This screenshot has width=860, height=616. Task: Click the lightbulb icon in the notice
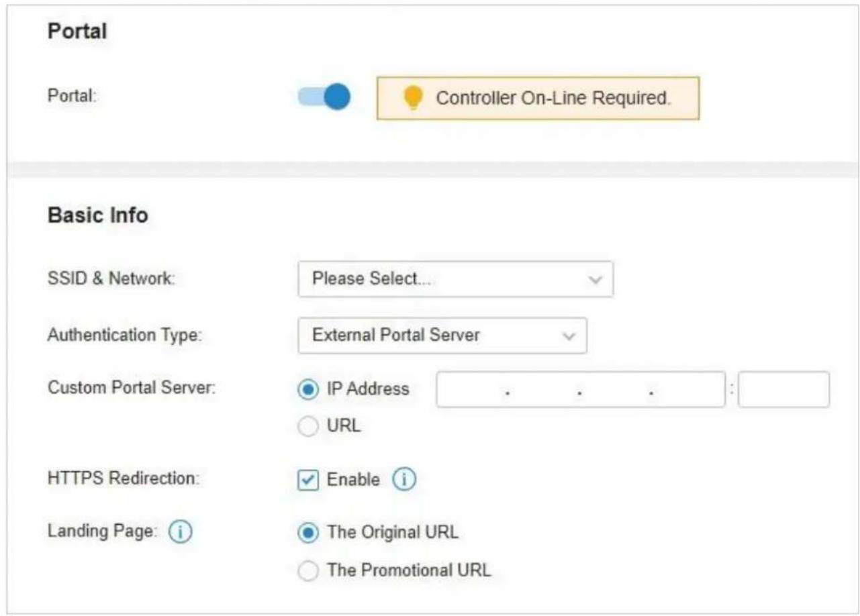click(412, 98)
